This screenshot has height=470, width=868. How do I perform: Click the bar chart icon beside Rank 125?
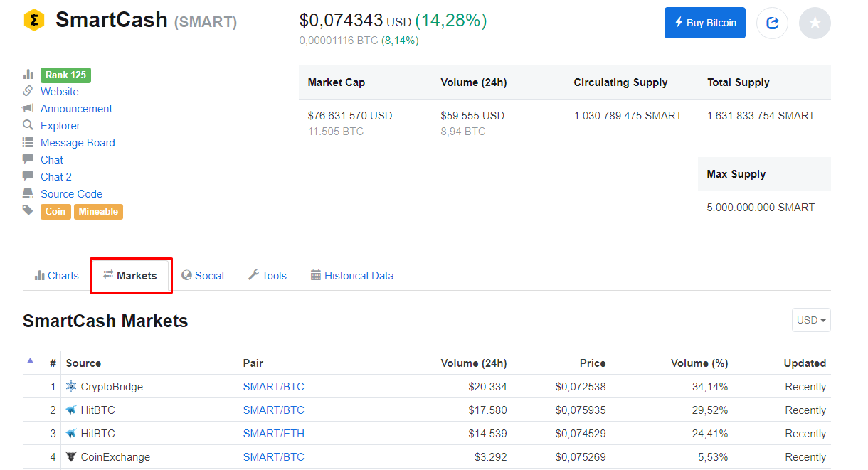[28, 75]
